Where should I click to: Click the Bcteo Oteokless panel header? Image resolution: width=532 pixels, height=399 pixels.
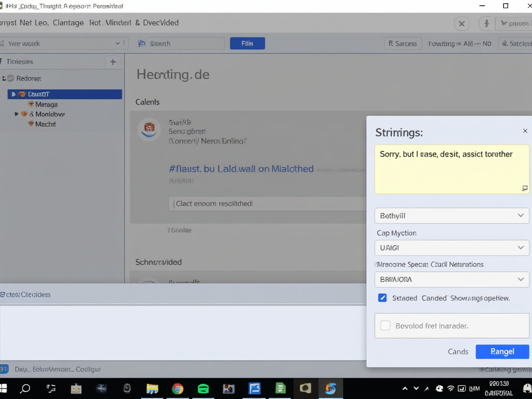click(25, 295)
